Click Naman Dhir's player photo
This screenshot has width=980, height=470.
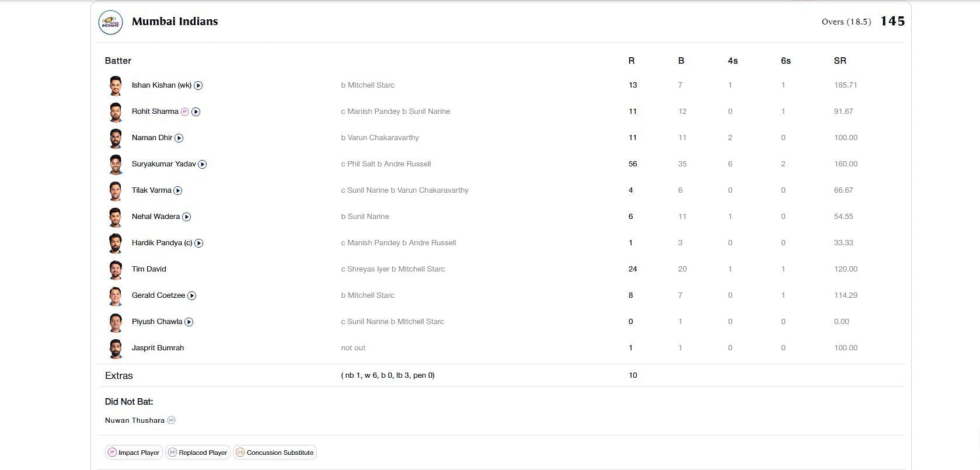[116, 138]
